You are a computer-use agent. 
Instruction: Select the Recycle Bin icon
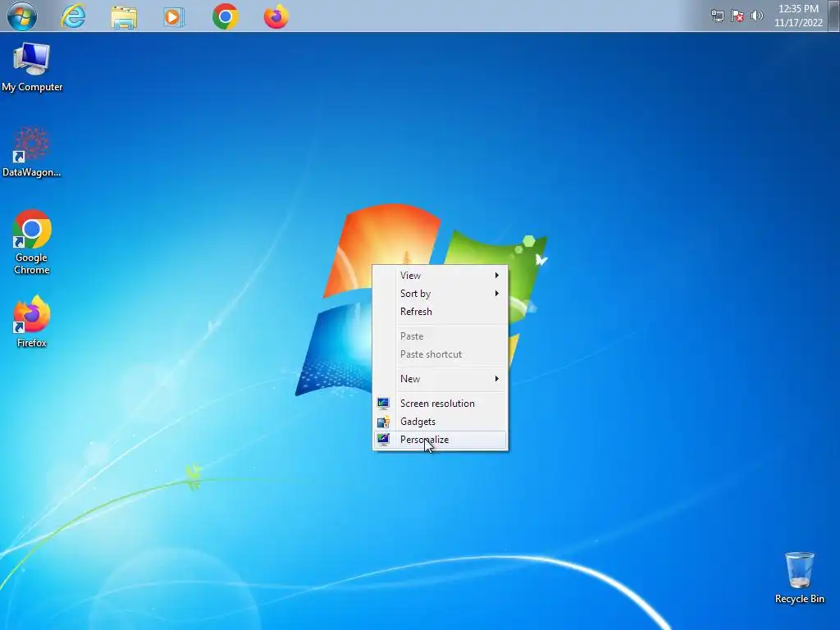pyautogui.click(x=799, y=578)
